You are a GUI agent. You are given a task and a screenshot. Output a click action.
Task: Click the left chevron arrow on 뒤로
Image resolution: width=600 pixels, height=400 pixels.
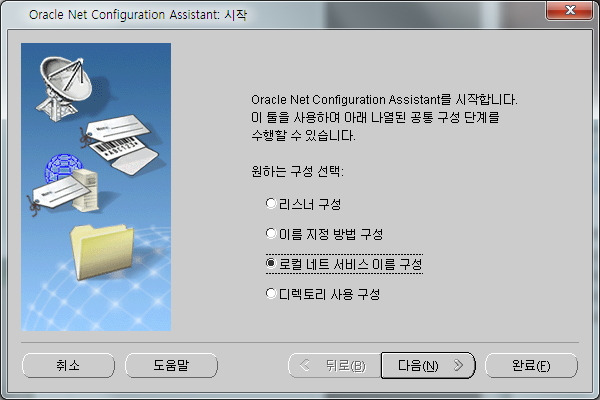point(305,365)
